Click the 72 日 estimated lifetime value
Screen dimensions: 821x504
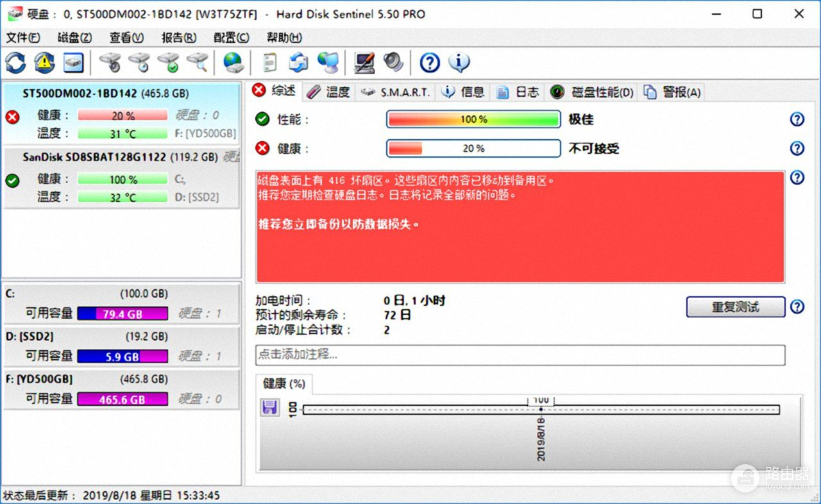point(398,315)
